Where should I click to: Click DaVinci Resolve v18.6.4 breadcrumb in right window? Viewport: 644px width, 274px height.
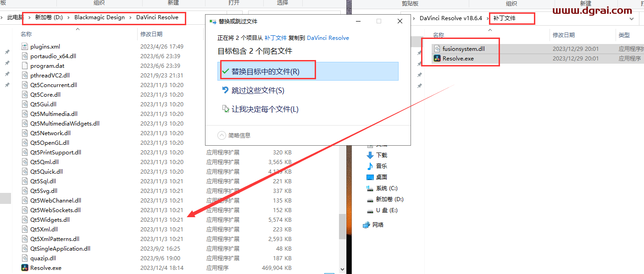[x=451, y=18]
